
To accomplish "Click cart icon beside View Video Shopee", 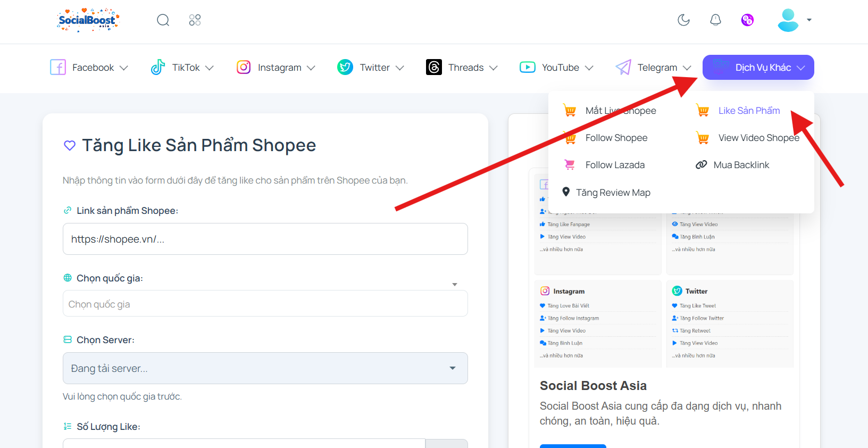I will click(703, 138).
